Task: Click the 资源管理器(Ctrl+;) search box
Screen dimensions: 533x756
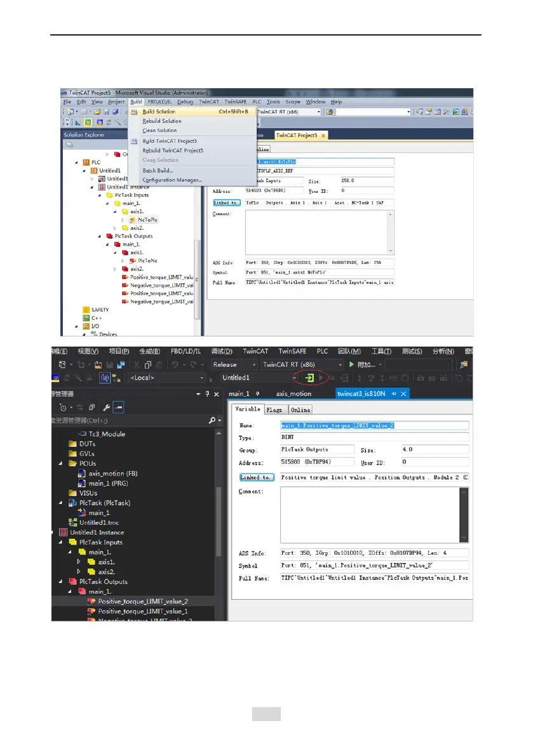Action: click(x=130, y=421)
